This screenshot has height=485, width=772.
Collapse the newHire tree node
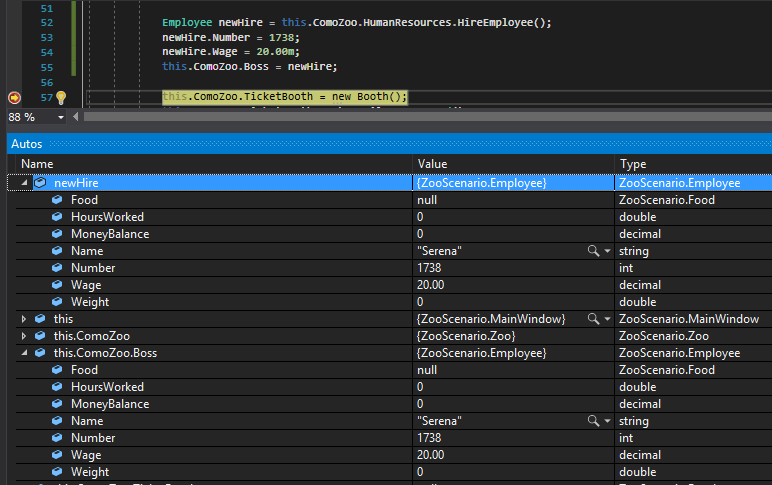point(24,183)
